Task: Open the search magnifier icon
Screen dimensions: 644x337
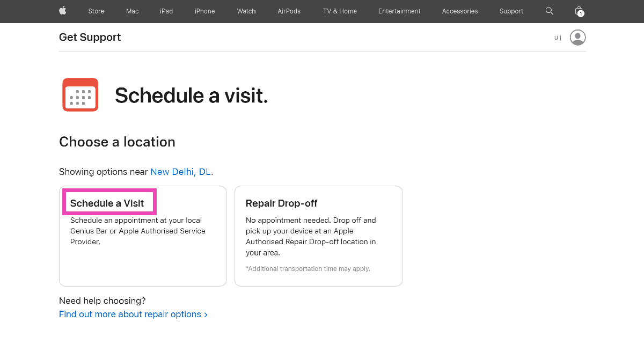Action: point(549,11)
